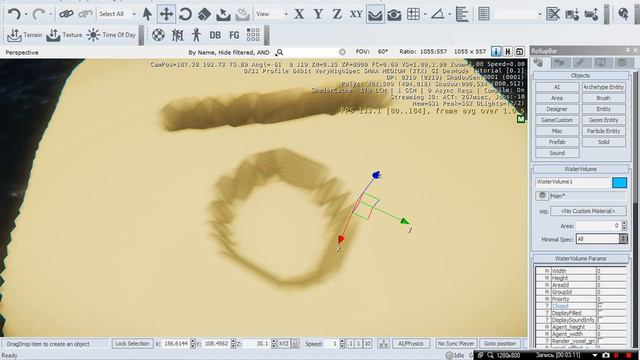Image resolution: width=640 pixels, height=360 pixels.
Task: Collapse the WaterVolume Params rollup
Action: click(580, 258)
